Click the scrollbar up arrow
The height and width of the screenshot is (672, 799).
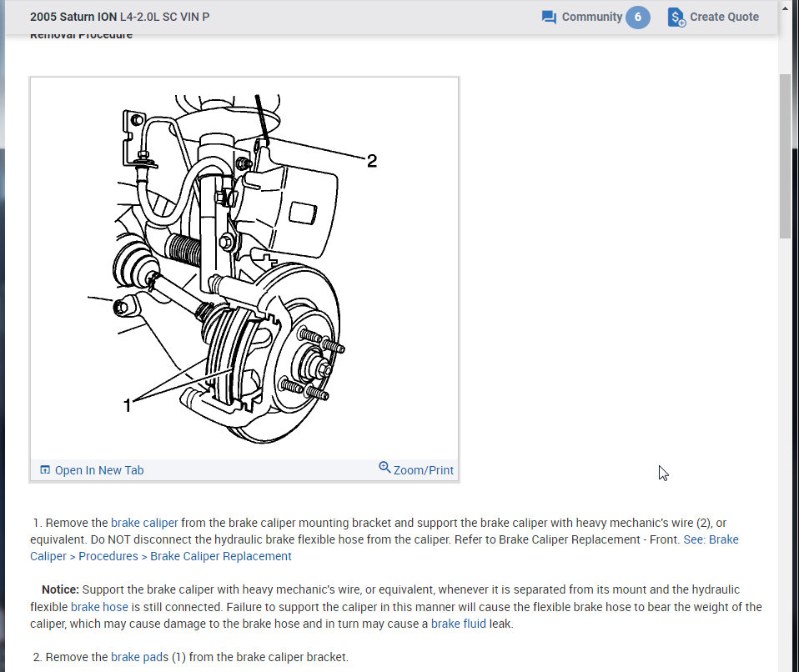tap(785, 8)
